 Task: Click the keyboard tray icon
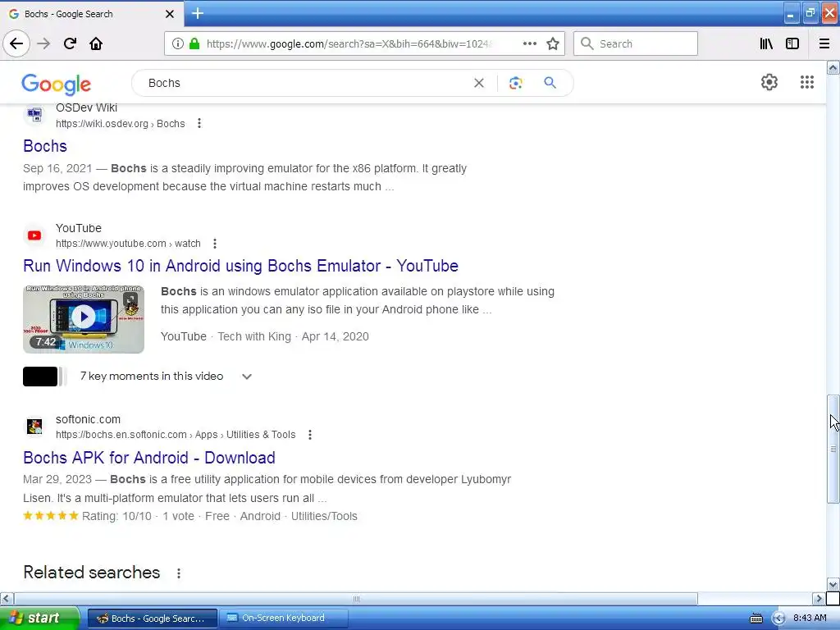[x=756, y=619]
